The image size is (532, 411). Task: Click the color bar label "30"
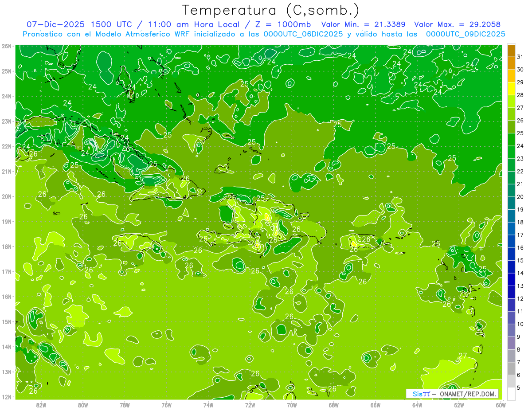click(x=520, y=69)
